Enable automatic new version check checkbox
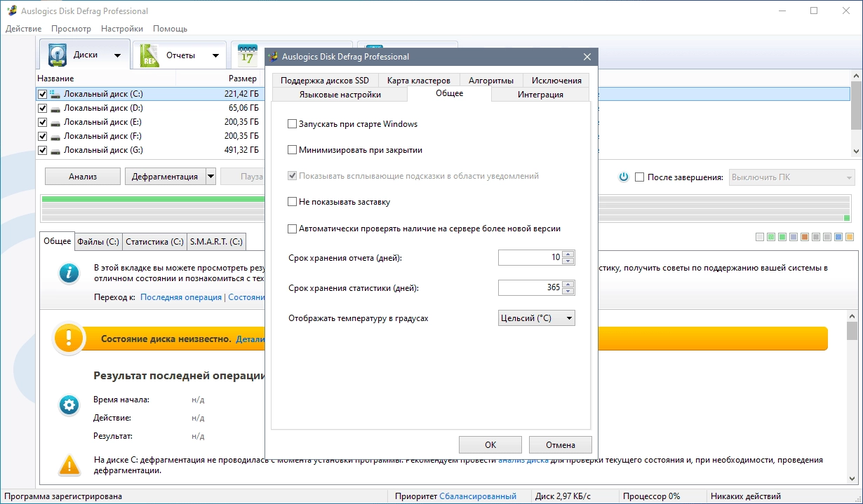Screen dimensions: 863x504 (293, 229)
